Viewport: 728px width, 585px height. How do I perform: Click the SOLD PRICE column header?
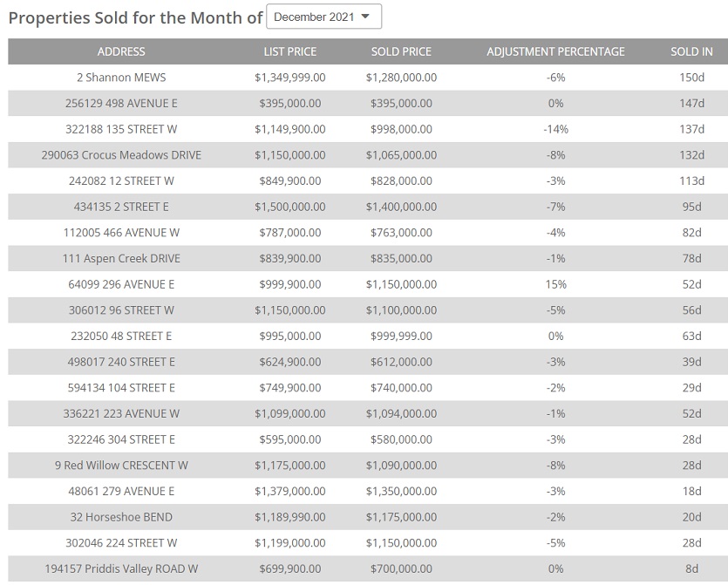[x=401, y=51]
